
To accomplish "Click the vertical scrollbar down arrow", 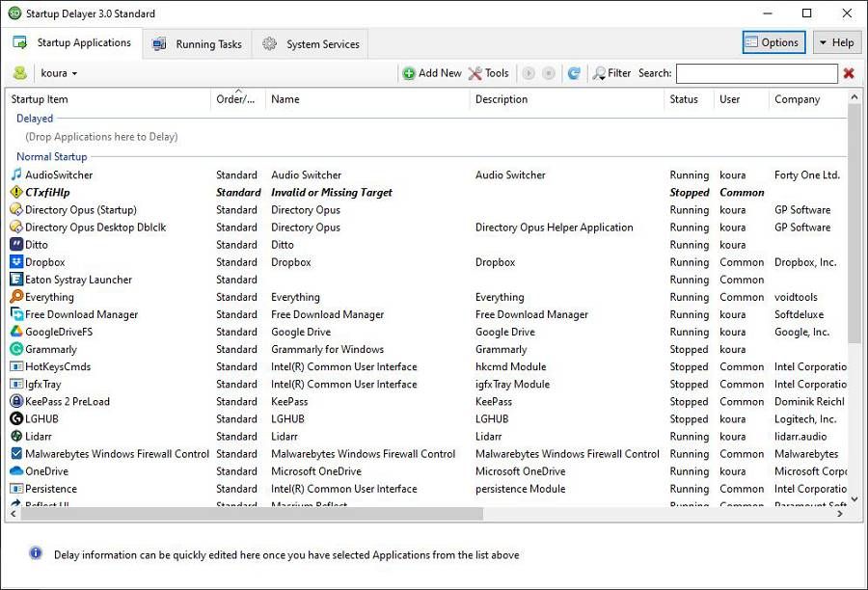I will click(x=854, y=499).
